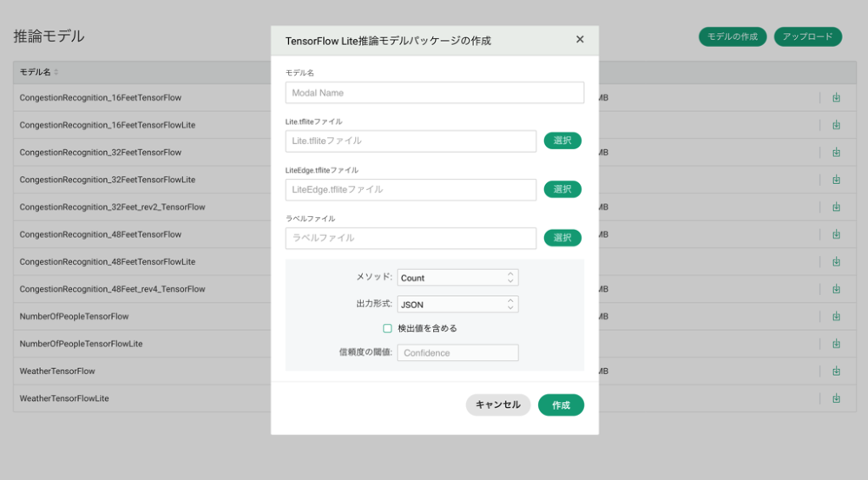
Task: Focus the Lite.tfliteファイル input field
Action: pos(411,141)
